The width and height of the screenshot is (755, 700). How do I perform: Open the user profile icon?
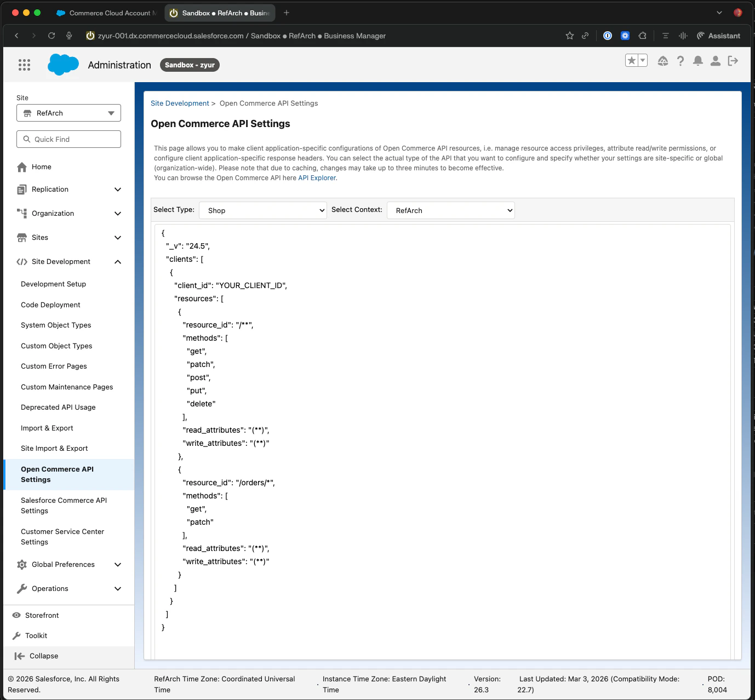(716, 61)
